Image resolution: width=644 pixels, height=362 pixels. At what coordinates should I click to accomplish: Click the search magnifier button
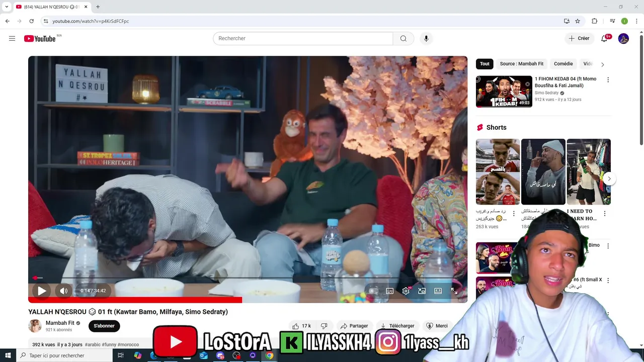[x=404, y=39]
